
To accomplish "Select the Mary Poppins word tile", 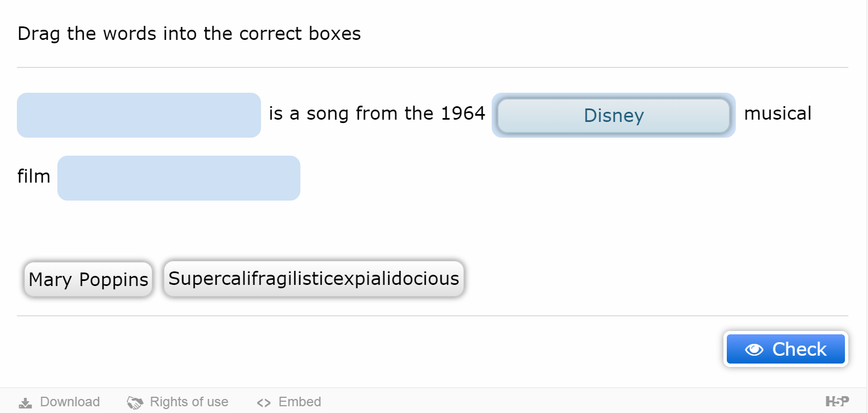I will tap(88, 279).
